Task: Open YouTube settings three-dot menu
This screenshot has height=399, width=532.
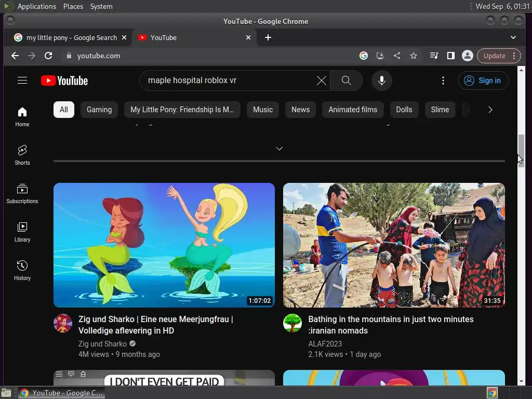Action: tap(443, 81)
